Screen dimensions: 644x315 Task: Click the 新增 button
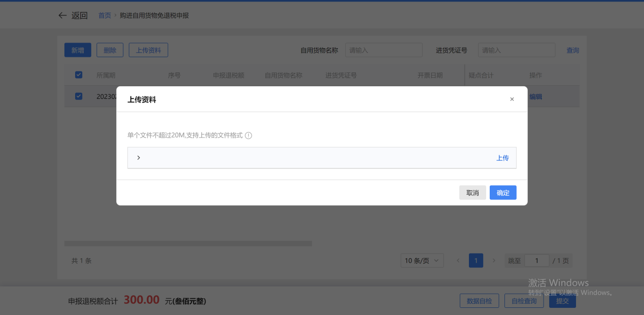coord(78,50)
